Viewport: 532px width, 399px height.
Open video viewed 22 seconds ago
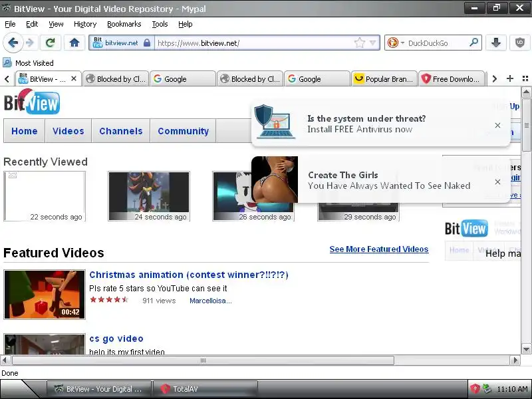[45, 196]
